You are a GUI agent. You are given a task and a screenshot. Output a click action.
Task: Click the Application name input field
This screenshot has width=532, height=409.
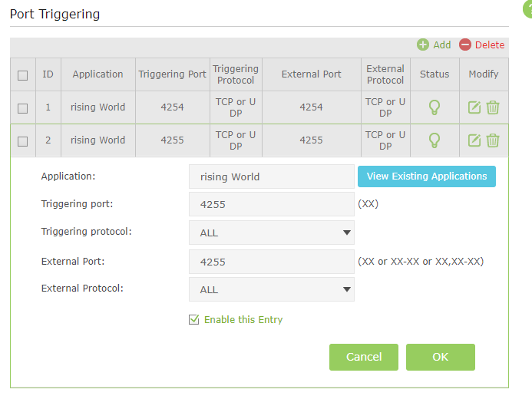[272, 176]
